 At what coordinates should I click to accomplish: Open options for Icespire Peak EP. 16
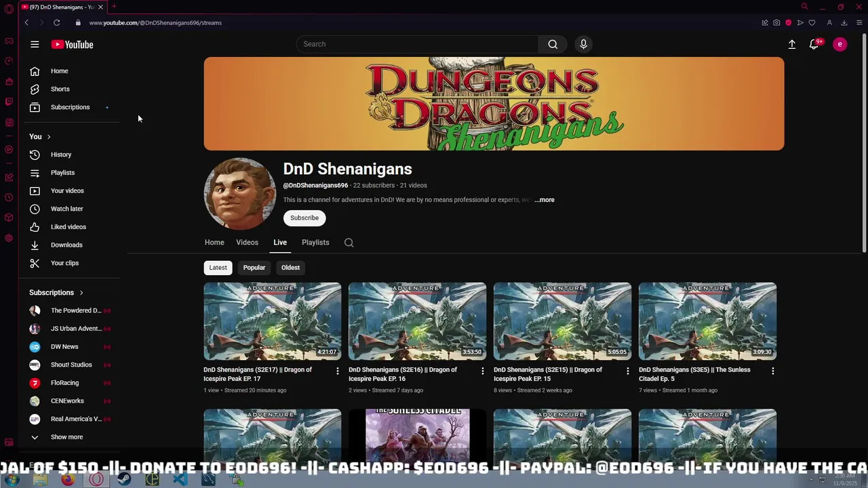point(483,371)
